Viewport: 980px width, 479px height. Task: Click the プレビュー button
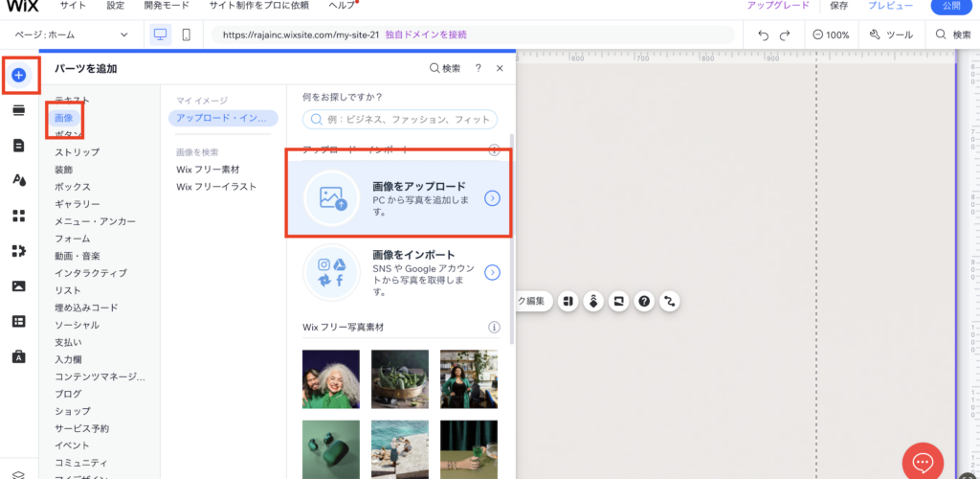(890, 6)
